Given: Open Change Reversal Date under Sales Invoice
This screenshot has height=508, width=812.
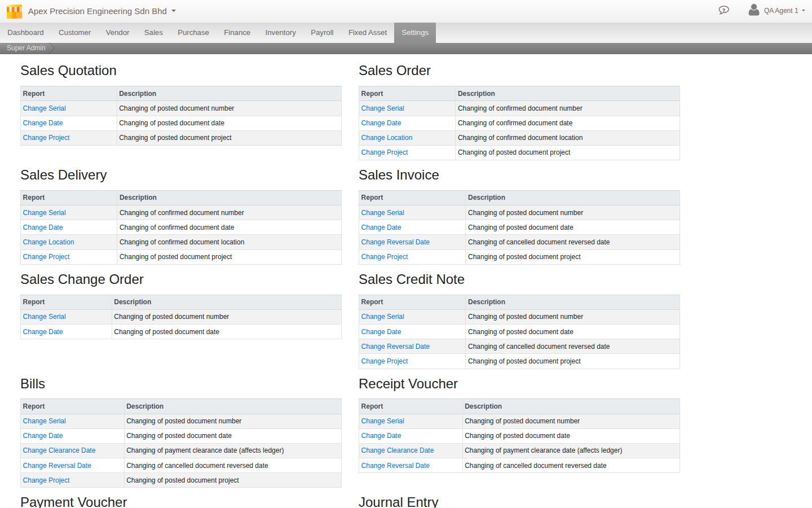Looking at the screenshot, I should [x=395, y=242].
